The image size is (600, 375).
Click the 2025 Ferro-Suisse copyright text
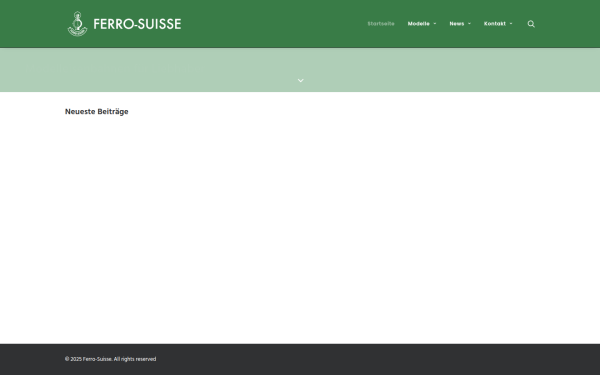[x=110, y=359]
